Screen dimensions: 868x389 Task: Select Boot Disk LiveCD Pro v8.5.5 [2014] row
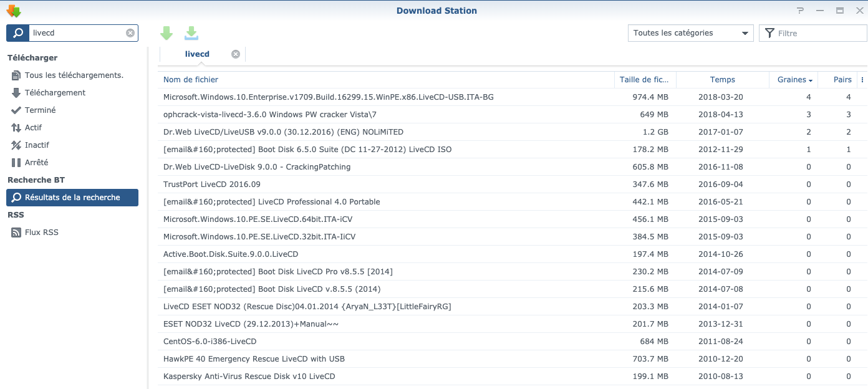(513, 272)
